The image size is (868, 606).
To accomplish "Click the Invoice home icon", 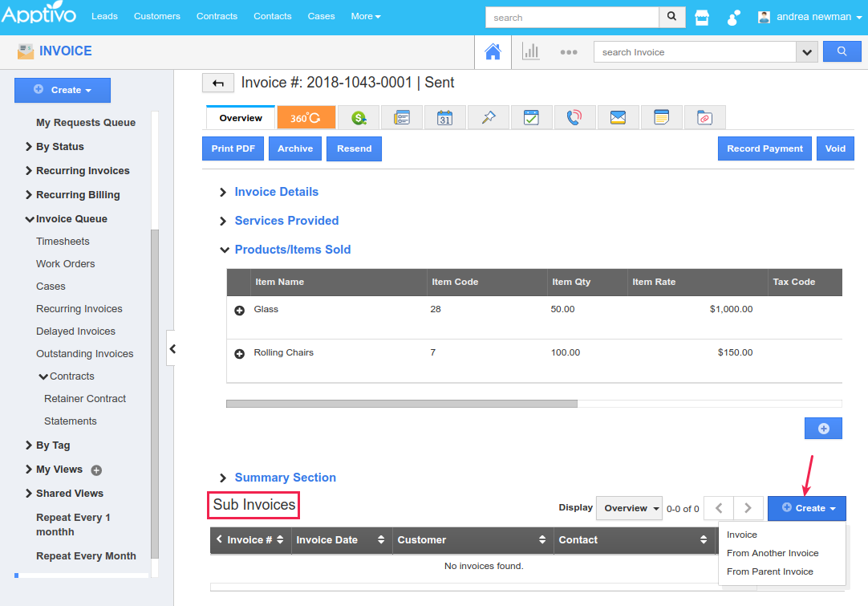I will [493, 52].
